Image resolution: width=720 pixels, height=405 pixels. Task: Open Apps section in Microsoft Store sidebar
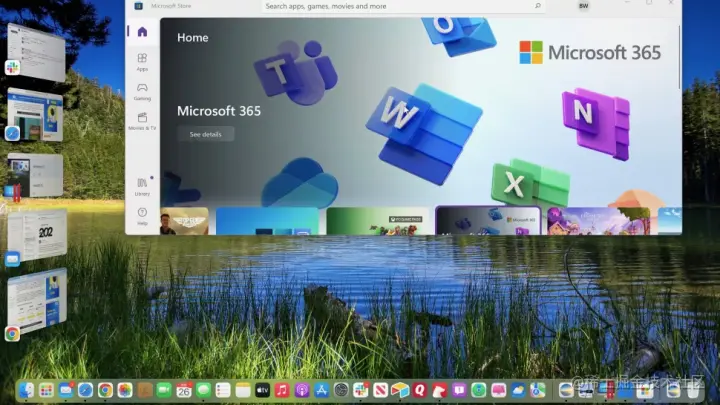142,62
